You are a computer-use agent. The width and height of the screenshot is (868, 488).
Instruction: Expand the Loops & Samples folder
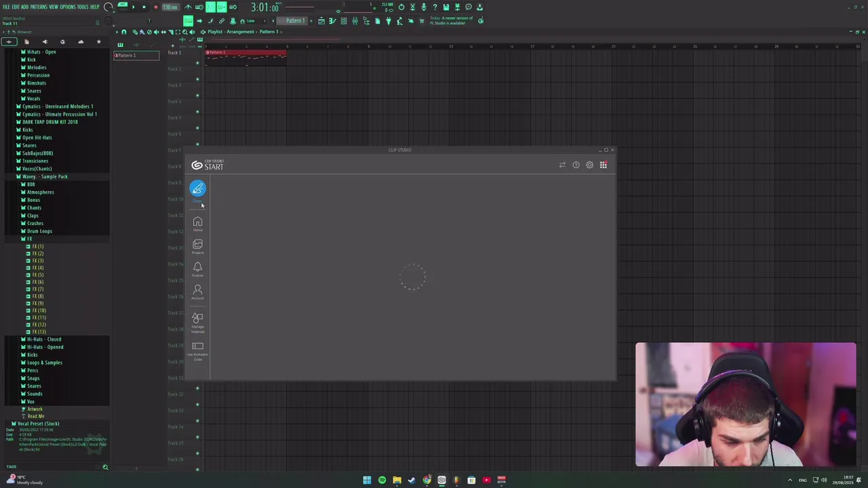(42, 363)
